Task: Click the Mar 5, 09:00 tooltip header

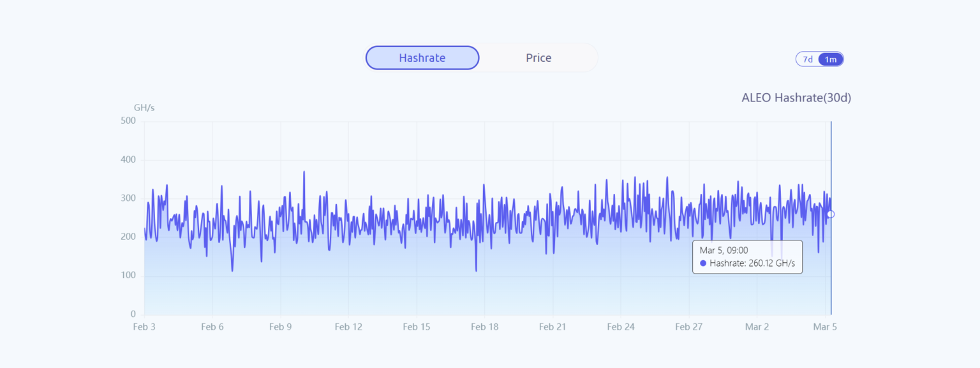Action: [724, 251]
